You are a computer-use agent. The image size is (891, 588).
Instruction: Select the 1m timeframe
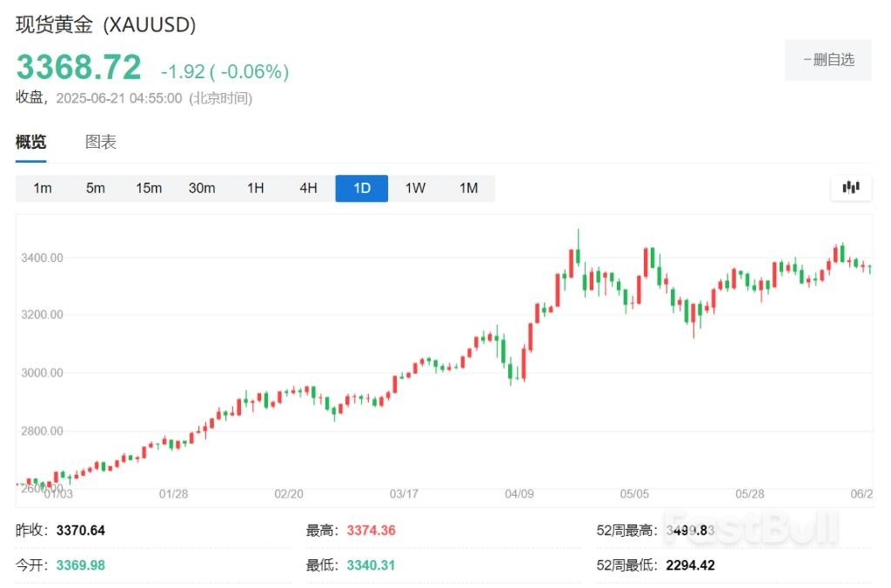pos(42,188)
